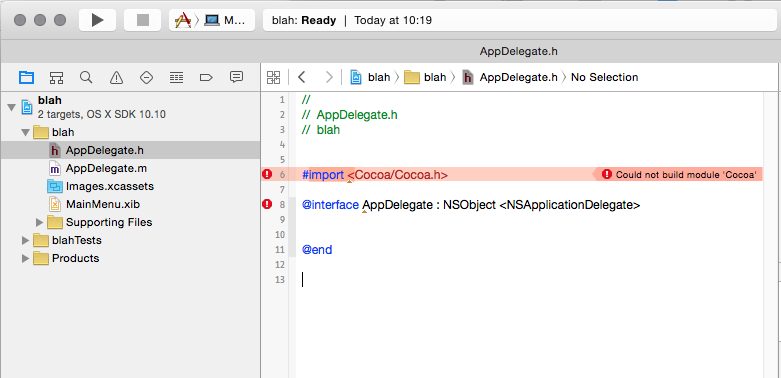Open the Issue navigator warning icon
The image size is (781, 378).
click(116, 77)
